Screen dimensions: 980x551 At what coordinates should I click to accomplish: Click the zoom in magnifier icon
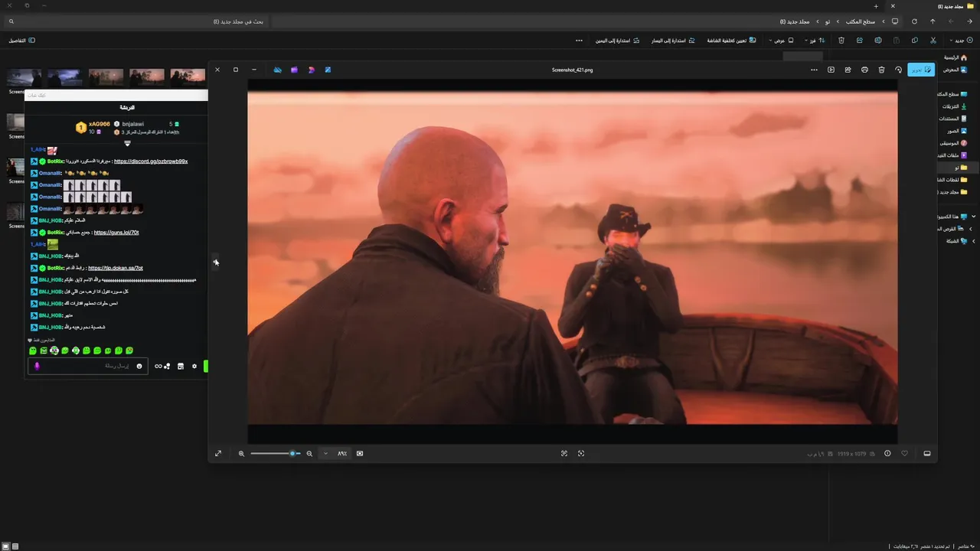click(x=241, y=454)
